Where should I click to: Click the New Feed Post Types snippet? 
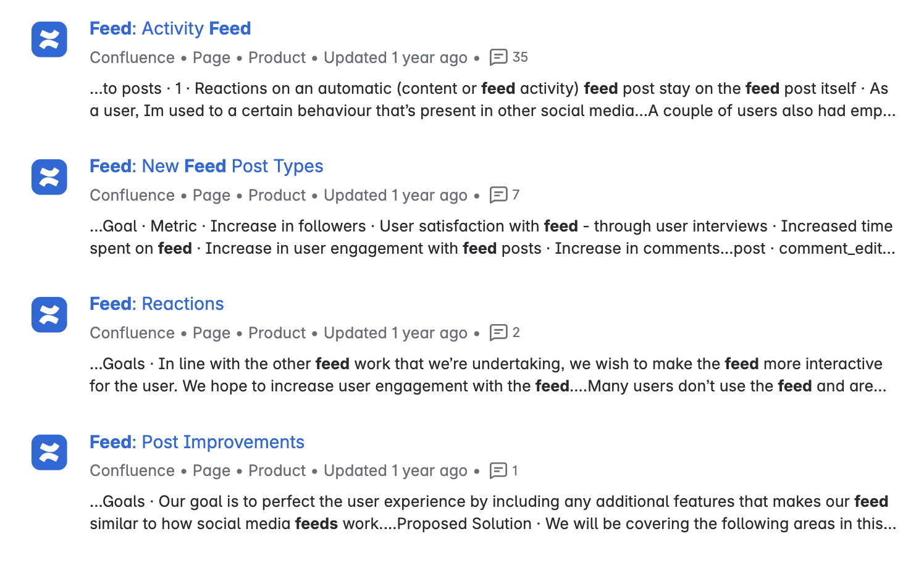[x=492, y=237]
